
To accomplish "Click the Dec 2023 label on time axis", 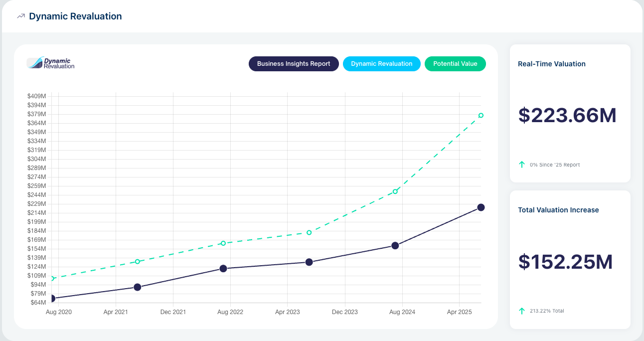I will [x=345, y=312].
